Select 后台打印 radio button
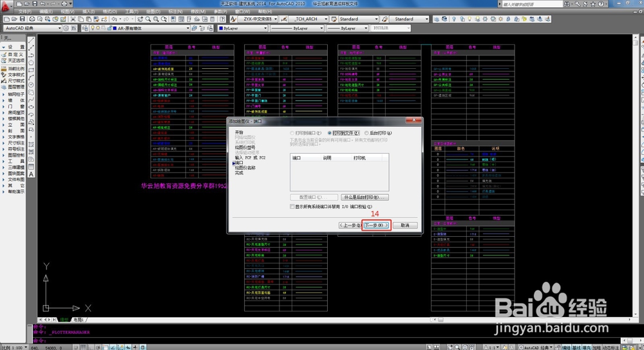This screenshot has width=644, height=350. pyautogui.click(x=366, y=133)
